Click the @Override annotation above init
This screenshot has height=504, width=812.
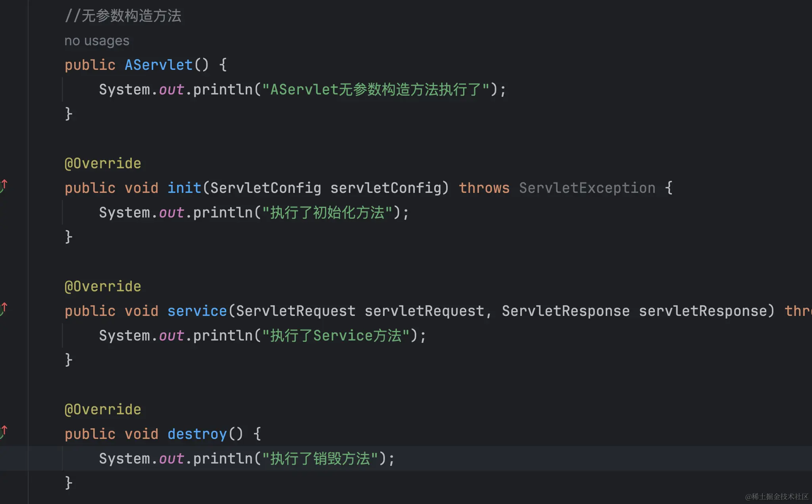pyautogui.click(x=103, y=164)
